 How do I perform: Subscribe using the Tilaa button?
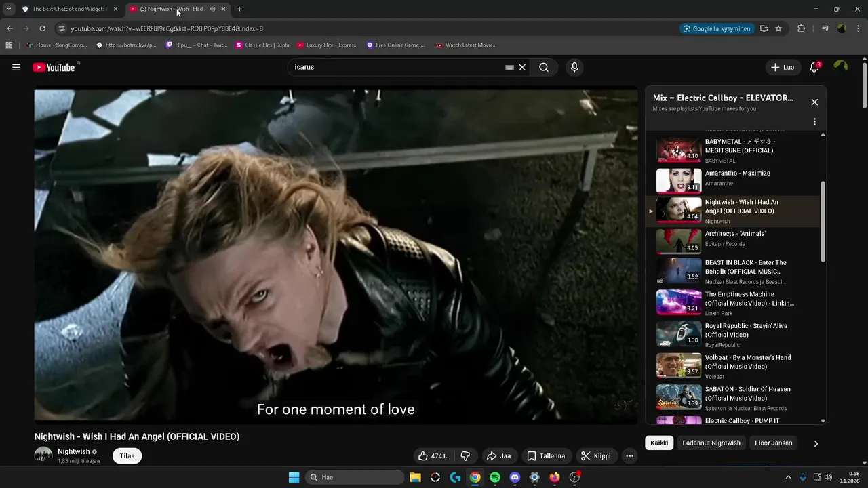pyautogui.click(x=127, y=456)
